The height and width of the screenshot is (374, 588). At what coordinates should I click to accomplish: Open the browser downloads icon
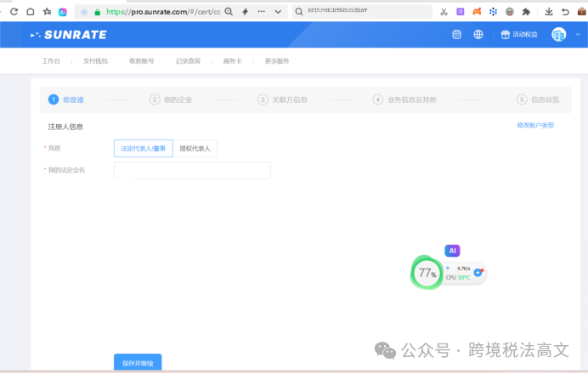click(x=549, y=12)
